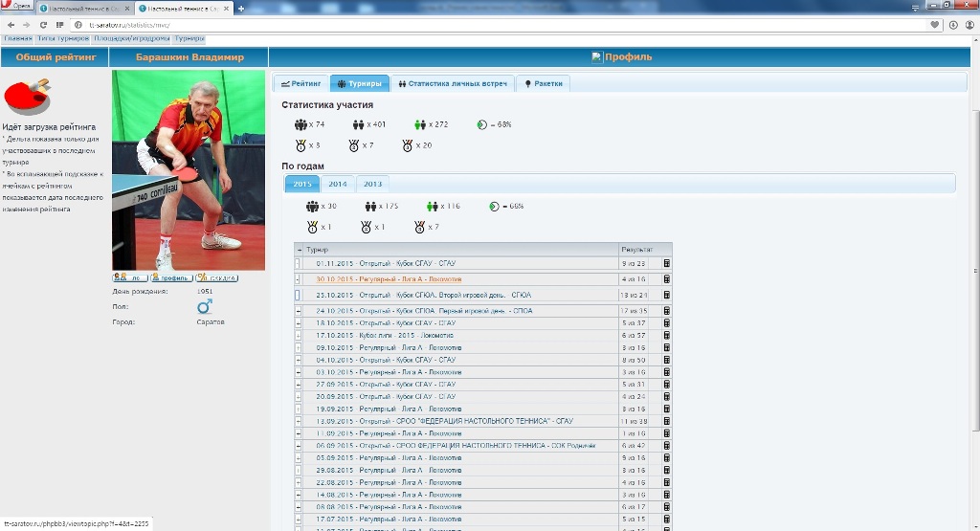The height and width of the screenshot is (531, 980).
Task: Click the downloads icon in the browser toolbar
Action: point(953,25)
